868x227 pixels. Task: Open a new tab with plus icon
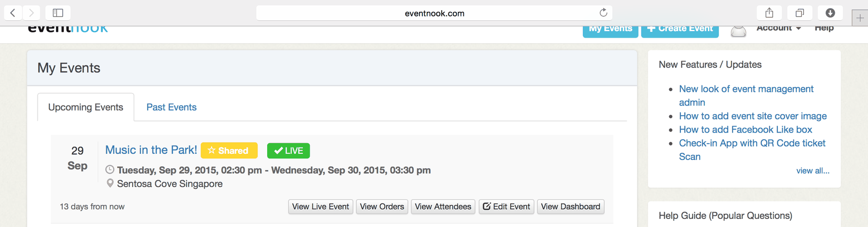click(860, 18)
